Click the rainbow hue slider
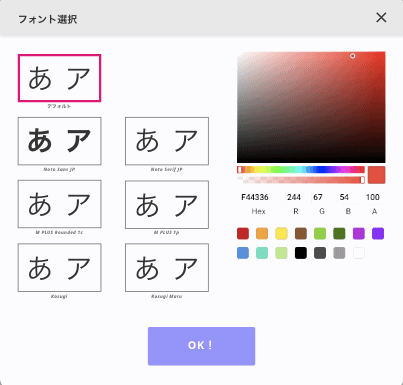This screenshot has width=403, height=385. pyautogui.click(x=301, y=170)
